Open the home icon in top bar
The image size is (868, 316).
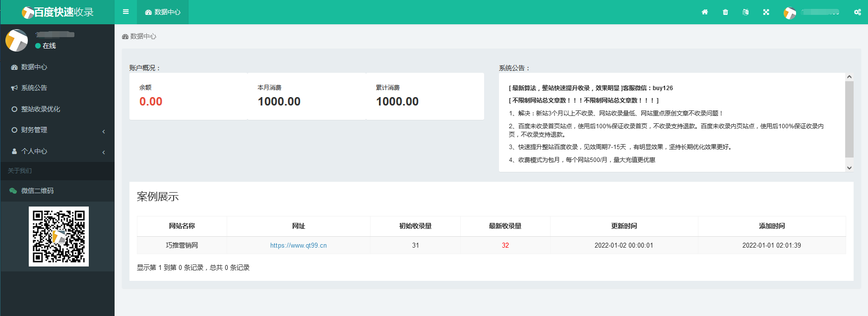tap(705, 12)
